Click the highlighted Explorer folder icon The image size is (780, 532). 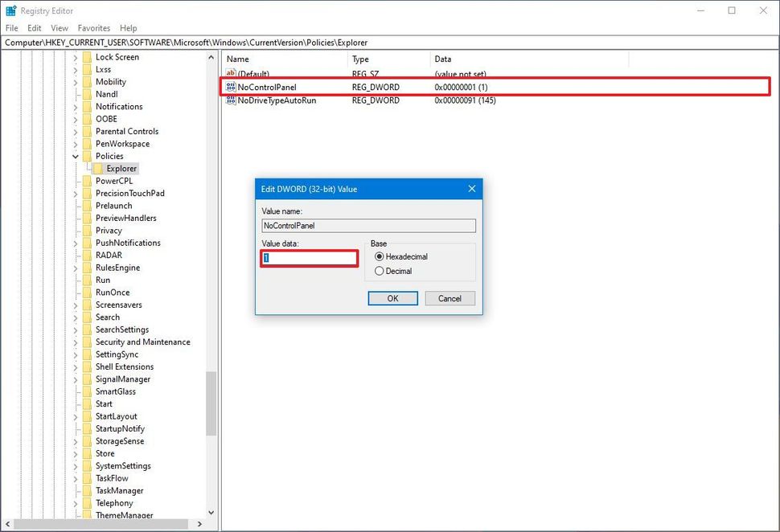(96, 168)
